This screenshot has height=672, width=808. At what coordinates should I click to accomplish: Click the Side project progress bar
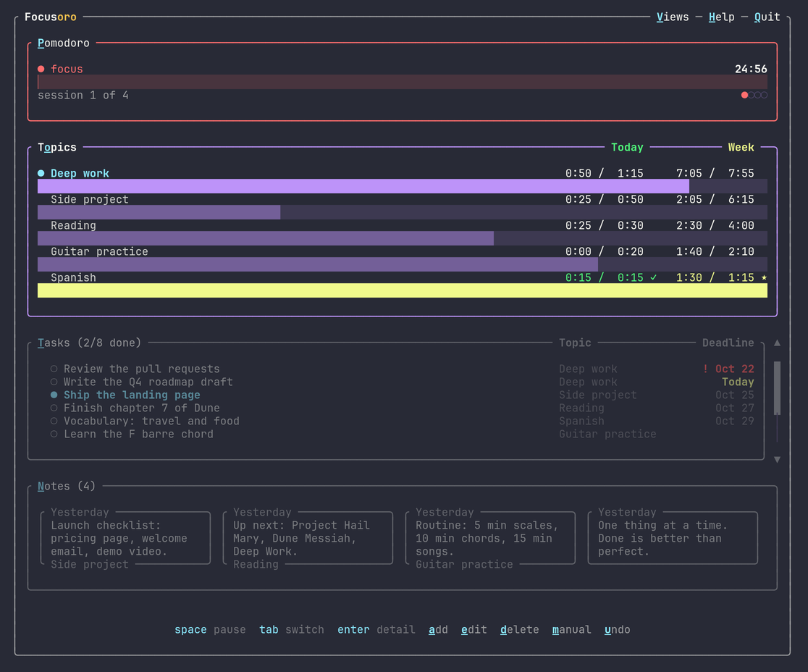click(403, 212)
